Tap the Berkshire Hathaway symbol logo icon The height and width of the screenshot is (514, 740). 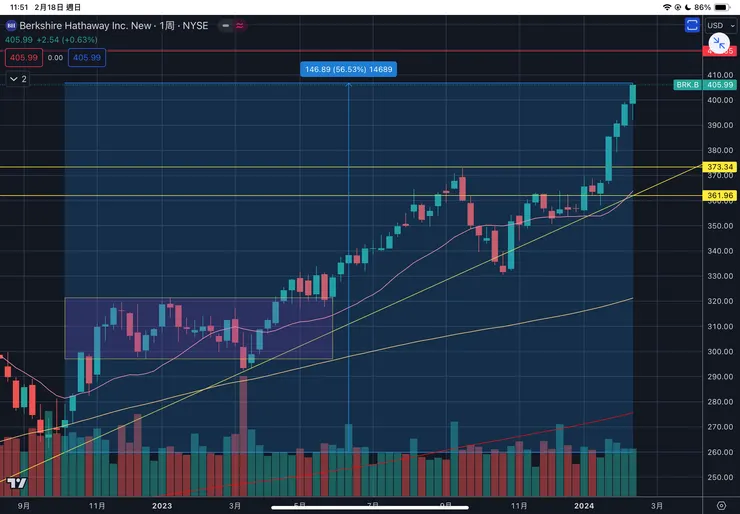pyautogui.click(x=11, y=25)
